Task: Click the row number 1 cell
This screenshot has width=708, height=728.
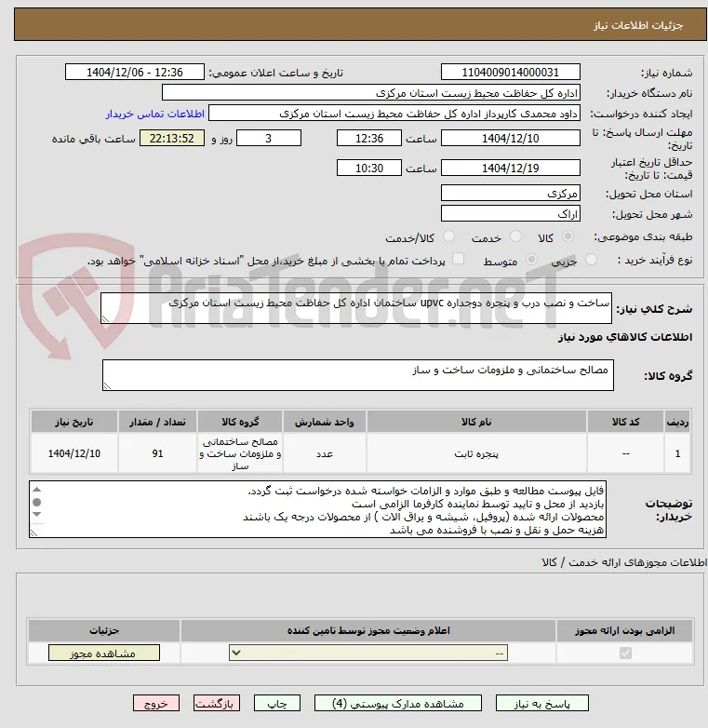Action: point(677,453)
